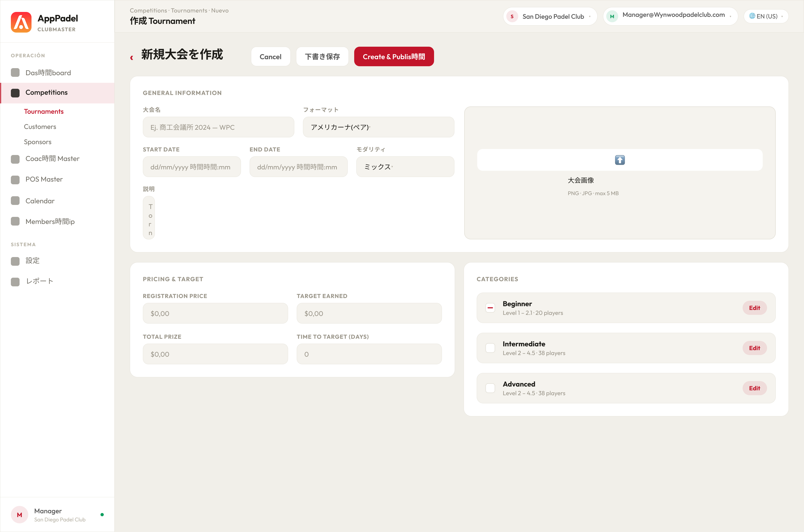Click the Target Earned field
The image size is (804, 532).
[x=369, y=313]
